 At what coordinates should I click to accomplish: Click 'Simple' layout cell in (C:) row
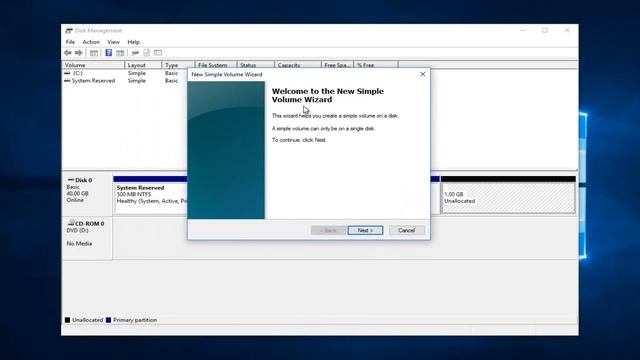tap(137, 73)
